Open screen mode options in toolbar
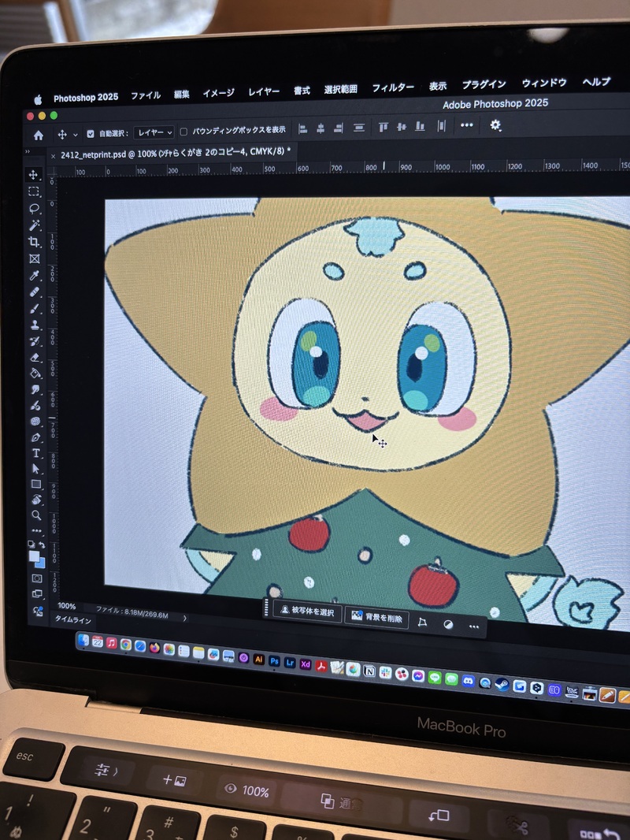 click(x=38, y=593)
